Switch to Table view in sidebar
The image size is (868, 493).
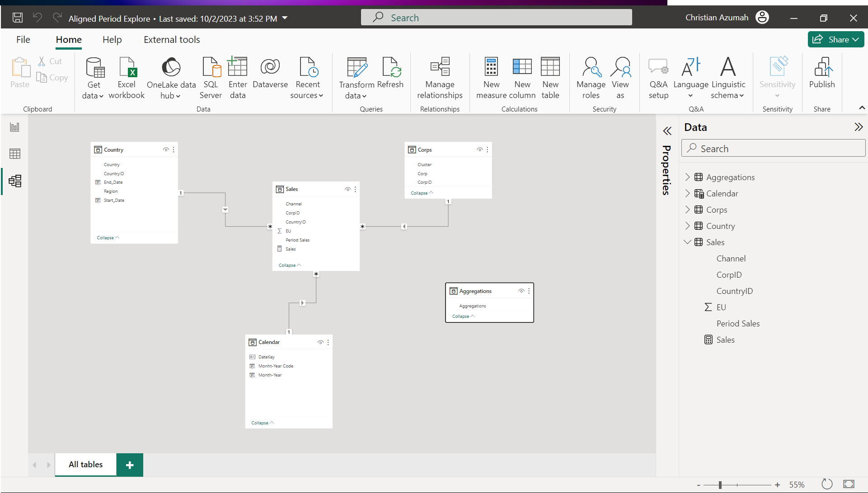pos(15,154)
